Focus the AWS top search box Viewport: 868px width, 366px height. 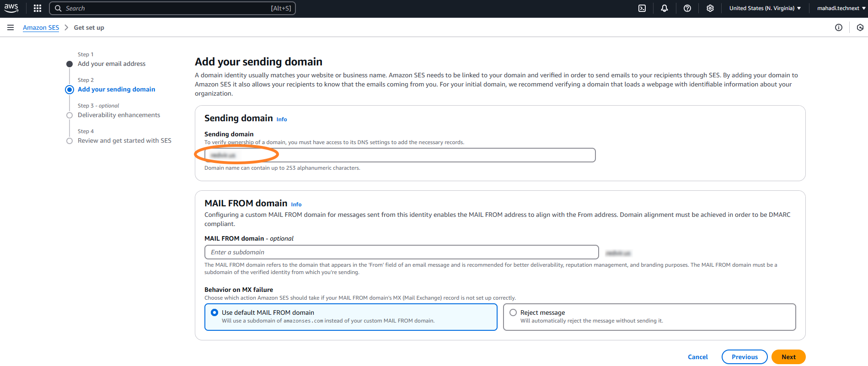pyautogui.click(x=172, y=8)
